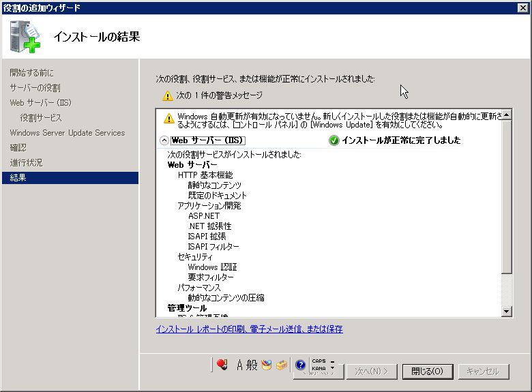The height and width of the screenshot is (392, 532).
Task: Close the 役割の追加ウィザード window
Action: (523, 7)
